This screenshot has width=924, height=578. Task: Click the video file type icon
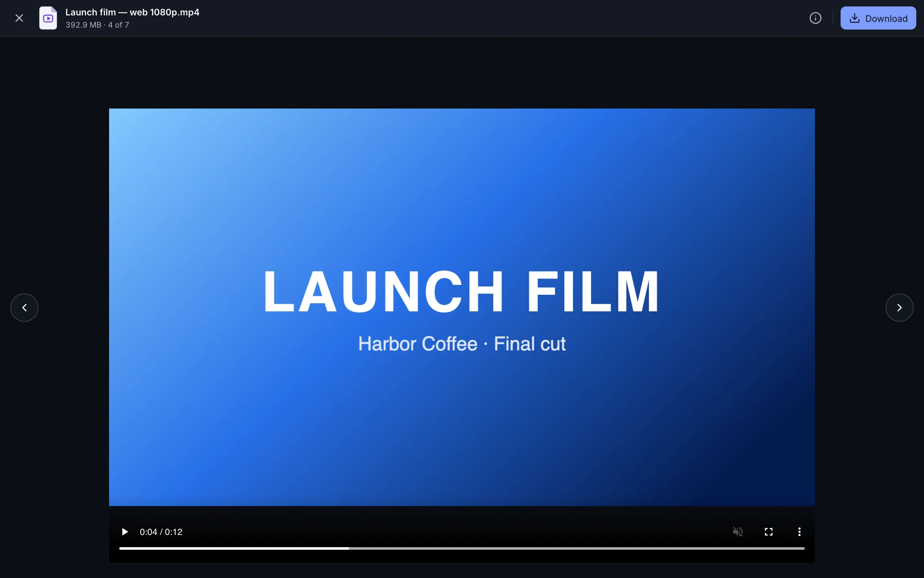[48, 18]
